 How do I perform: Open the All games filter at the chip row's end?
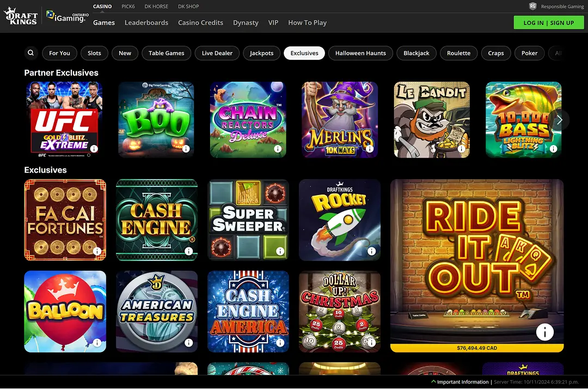(559, 53)
